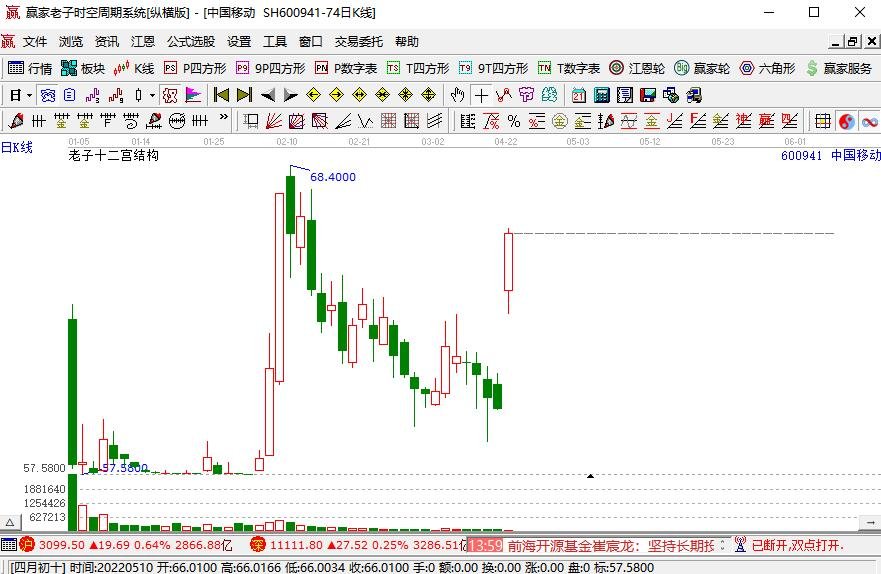Image resolution: width=881 pixels, height=574 pixels.
Task: Switch to K线 candlestick chart
Action: click(x=134, y=69)
